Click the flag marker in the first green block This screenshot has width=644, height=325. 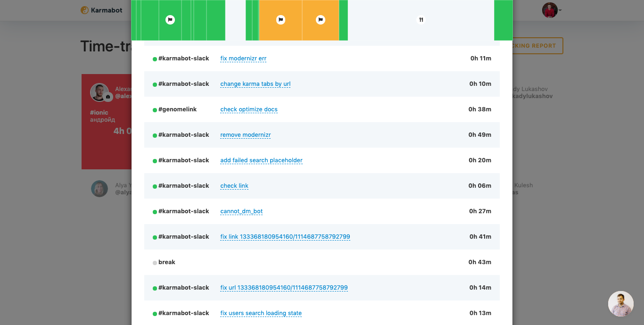170,20
